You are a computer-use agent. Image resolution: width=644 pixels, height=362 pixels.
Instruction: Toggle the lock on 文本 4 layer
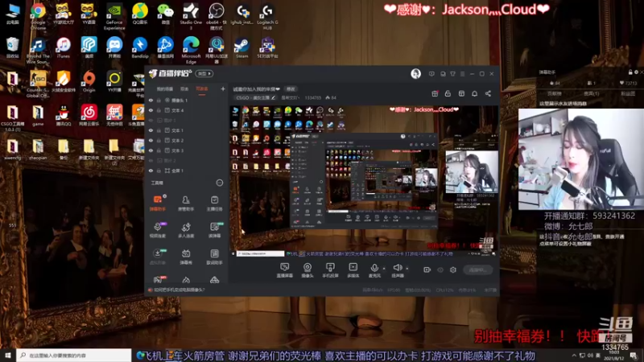point(159,110)
